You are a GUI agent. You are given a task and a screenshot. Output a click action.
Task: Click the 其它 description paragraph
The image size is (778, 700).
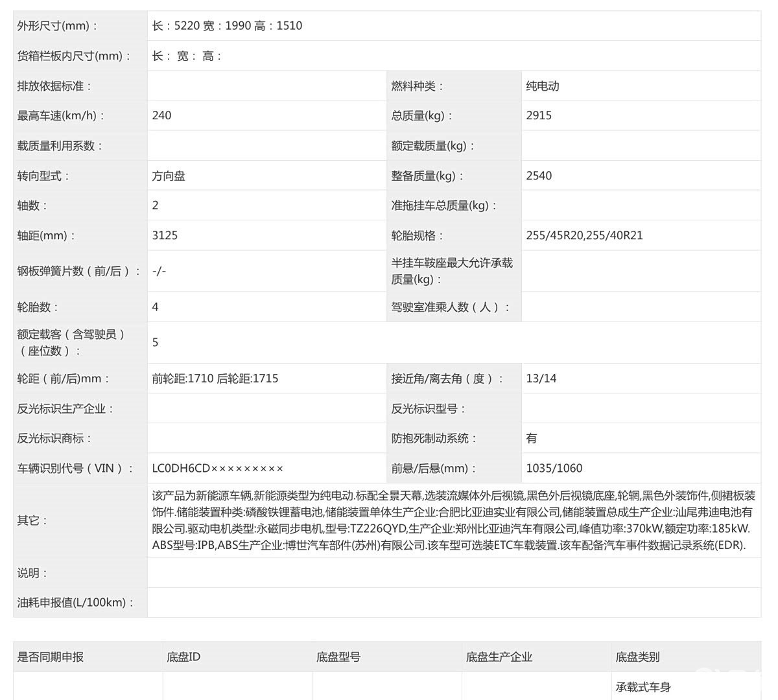(453, 520)
